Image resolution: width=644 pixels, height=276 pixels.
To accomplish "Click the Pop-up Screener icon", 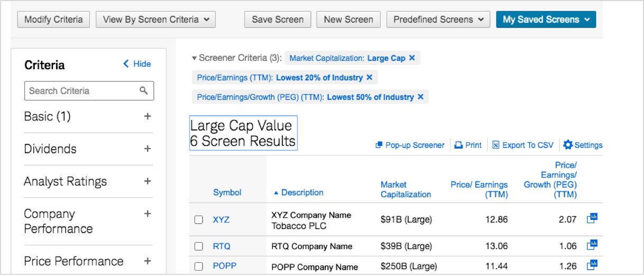I will pyautogui.click(x=379, y=145).
